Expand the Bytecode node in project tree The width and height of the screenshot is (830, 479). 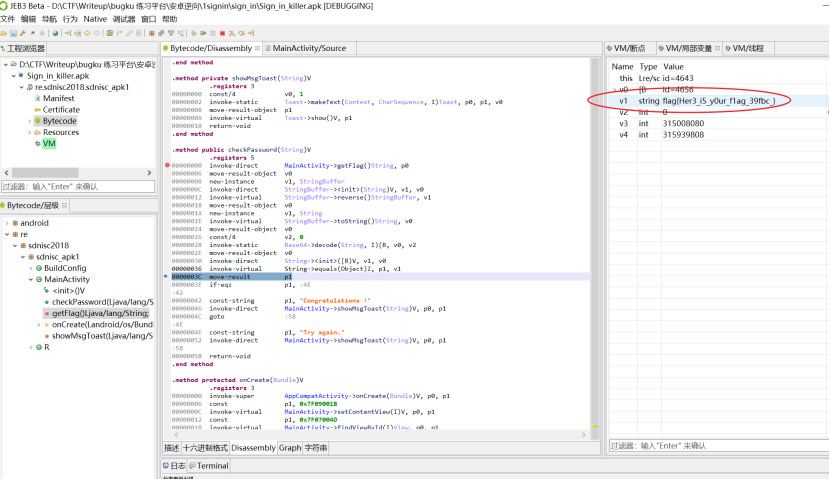(x=30, y=121)
